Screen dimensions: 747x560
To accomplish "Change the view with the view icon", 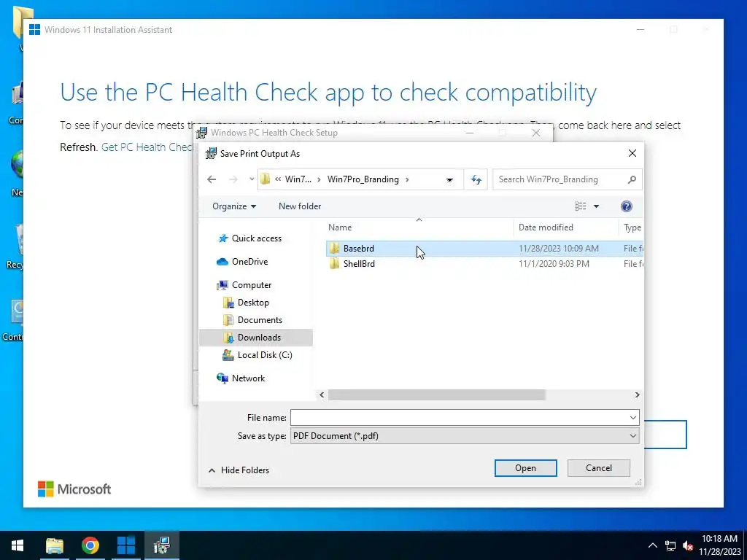I will [580, 206].
